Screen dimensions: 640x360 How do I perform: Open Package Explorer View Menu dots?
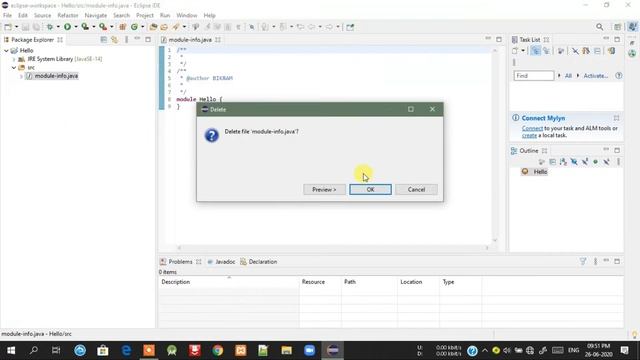(126, 40)
